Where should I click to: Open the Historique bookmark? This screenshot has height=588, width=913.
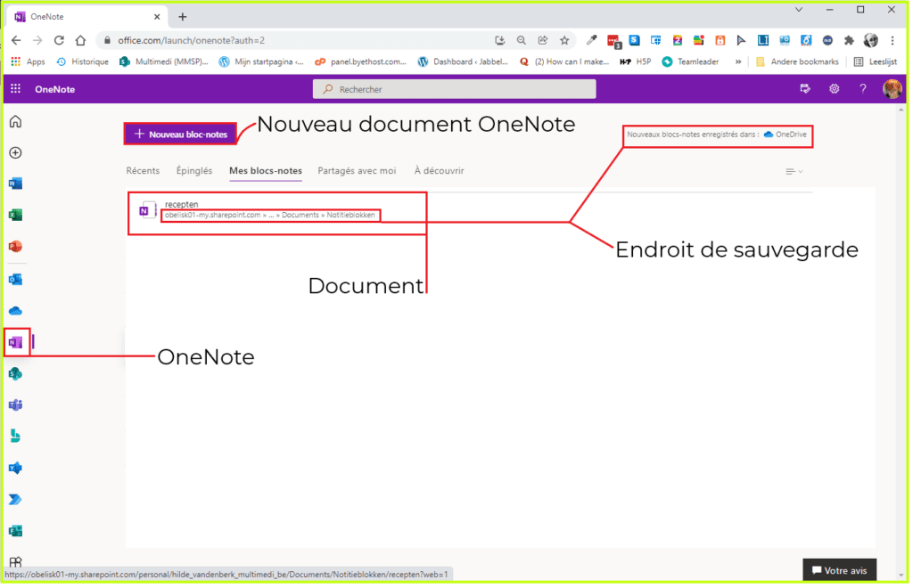82,61
